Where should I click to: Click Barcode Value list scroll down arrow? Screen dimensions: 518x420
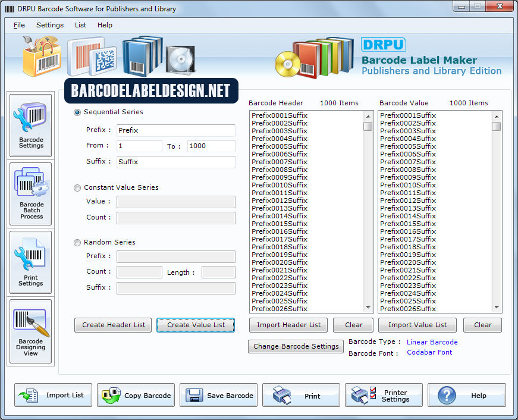496,308
